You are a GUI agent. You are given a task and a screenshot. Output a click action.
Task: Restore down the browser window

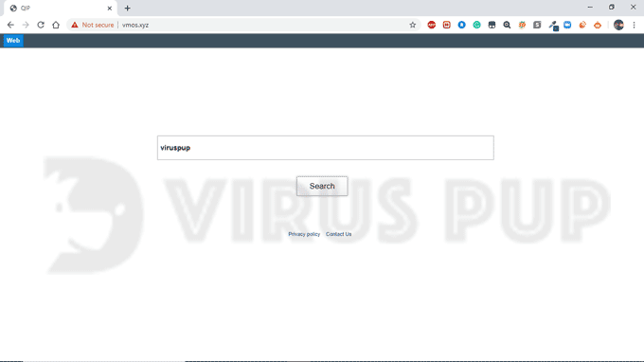click(612, 8)
